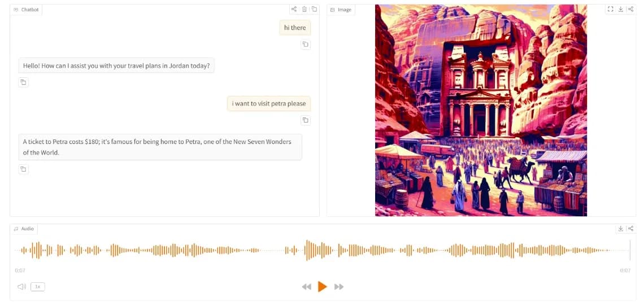
Task: Click the total duration 0:07 under the waveform's right end
Action: (625, 270)
